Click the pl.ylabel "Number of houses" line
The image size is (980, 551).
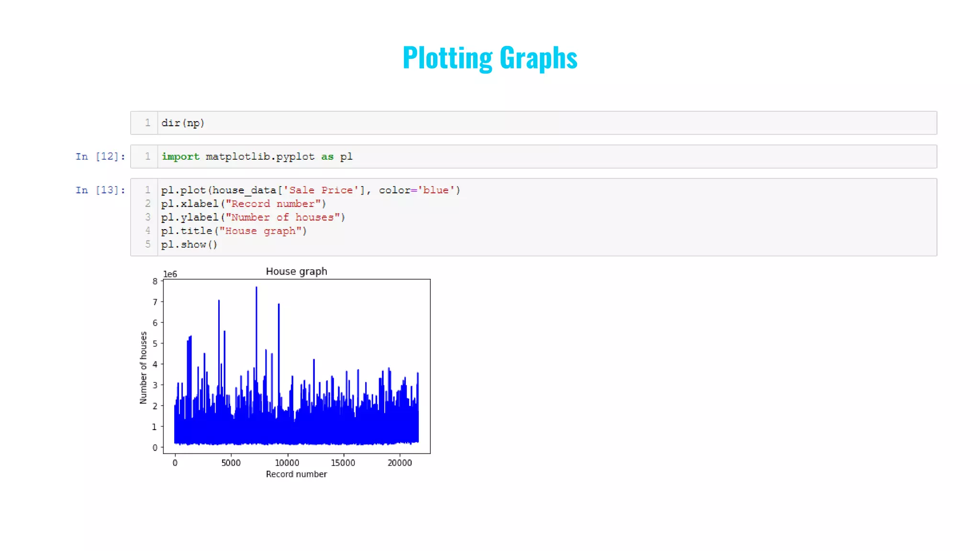pos(253,217)
